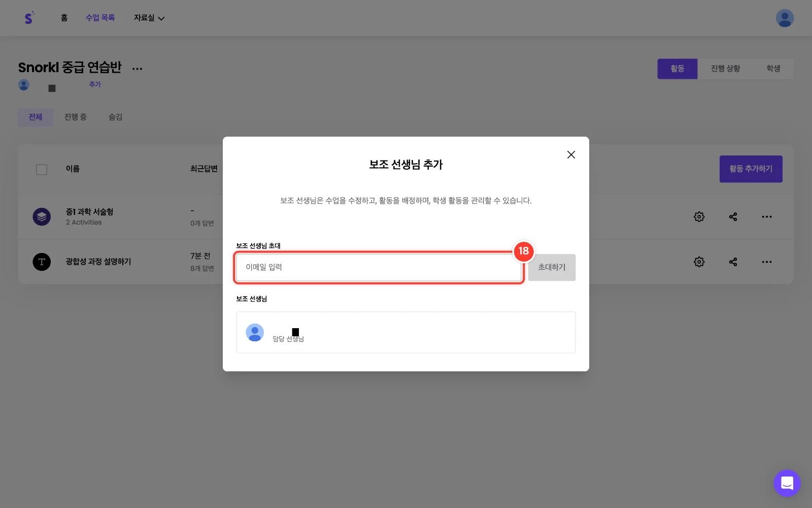The image size is (812, 508).
Task: Select the 진행 중 filter tab
Action: click(76, 117)
